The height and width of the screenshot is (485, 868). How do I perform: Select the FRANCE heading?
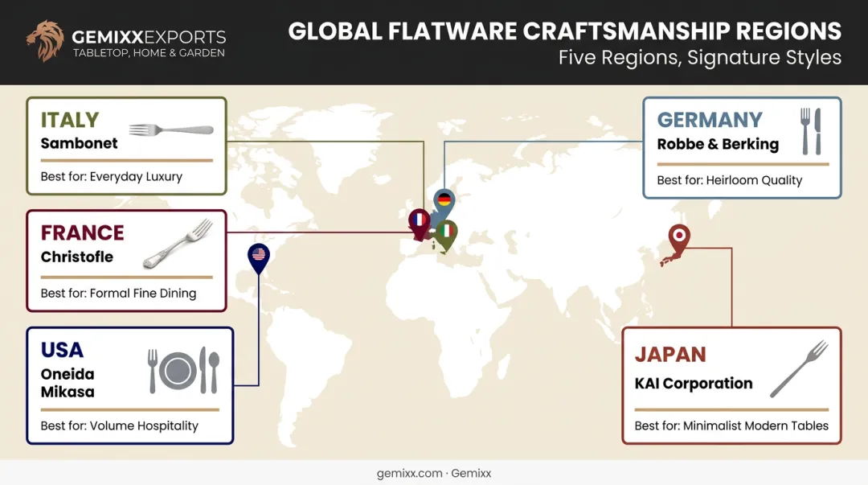tap(83, 232)
